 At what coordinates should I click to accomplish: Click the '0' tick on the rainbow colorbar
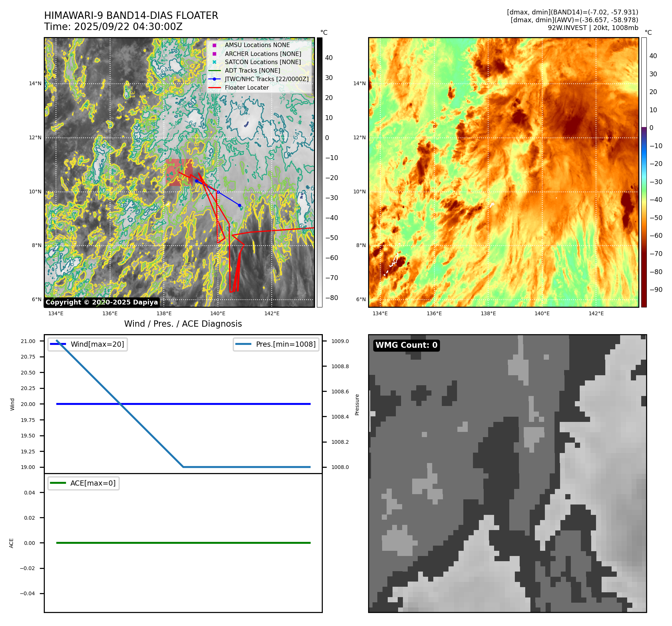click(x=652, y=128)
